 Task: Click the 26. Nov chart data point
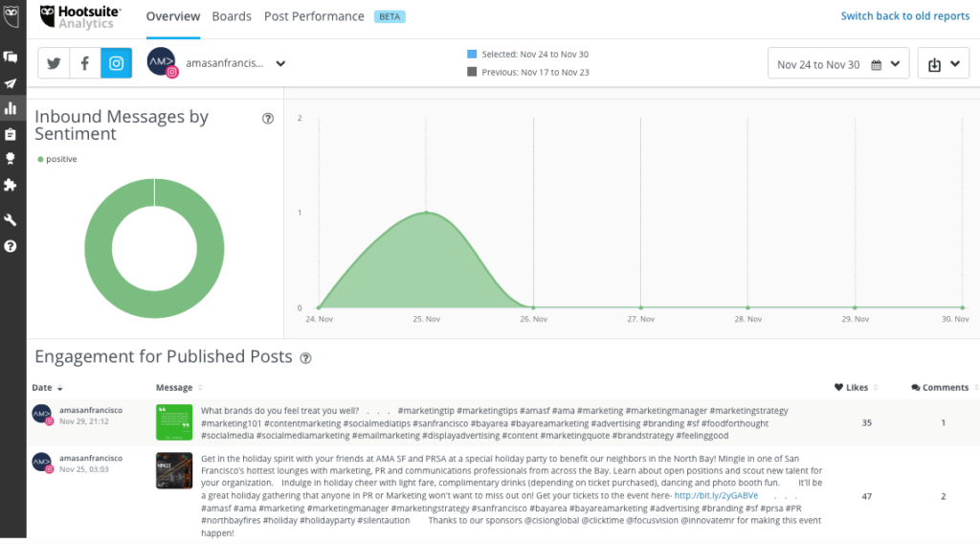pyautogui.click(x=533, y=307)
